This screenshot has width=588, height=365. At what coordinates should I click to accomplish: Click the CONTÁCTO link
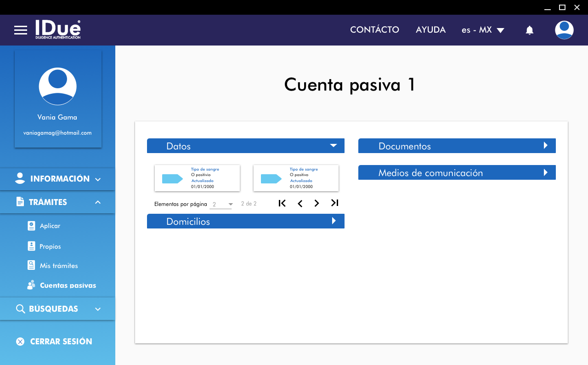click(x=374, y=30)
